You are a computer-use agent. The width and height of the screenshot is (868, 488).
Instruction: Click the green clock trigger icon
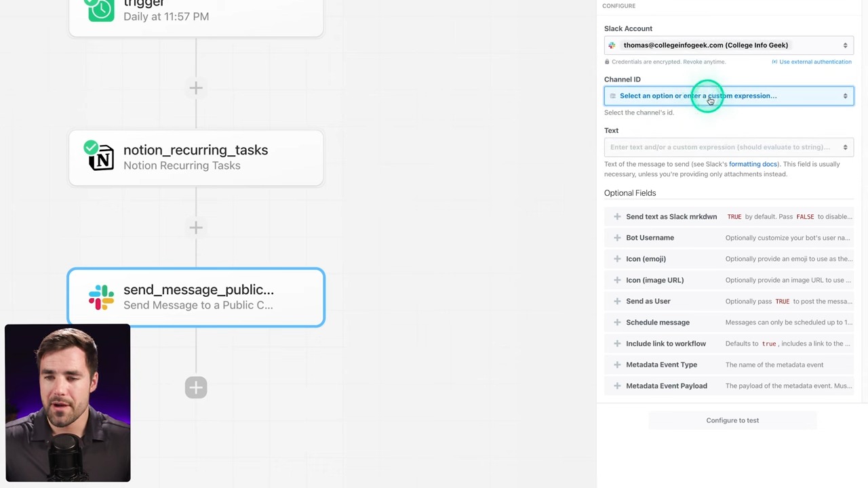tap(101, 9)
